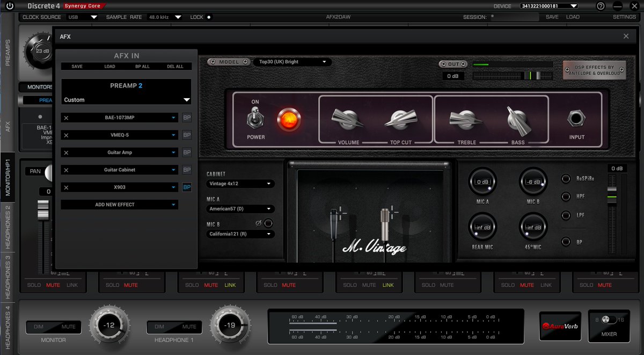Click the first channel volume fader
This screenshot has width=644, height=355.
point(43,209)
